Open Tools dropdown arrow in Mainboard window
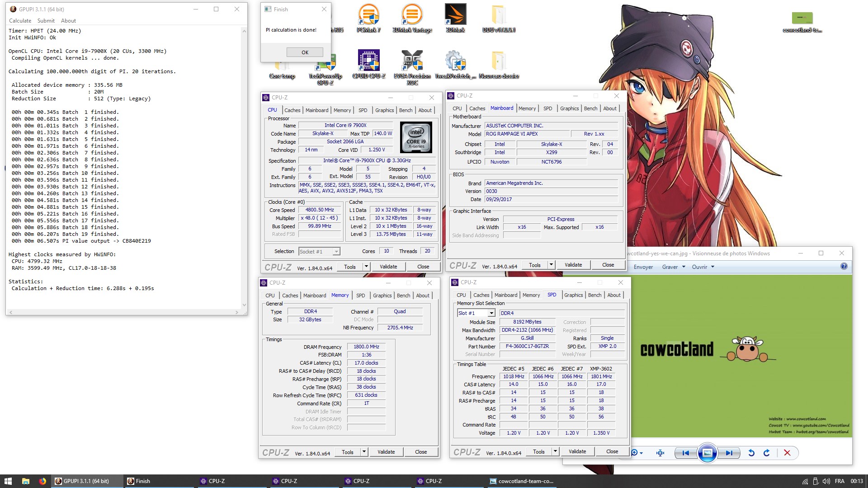 [551, 265]
